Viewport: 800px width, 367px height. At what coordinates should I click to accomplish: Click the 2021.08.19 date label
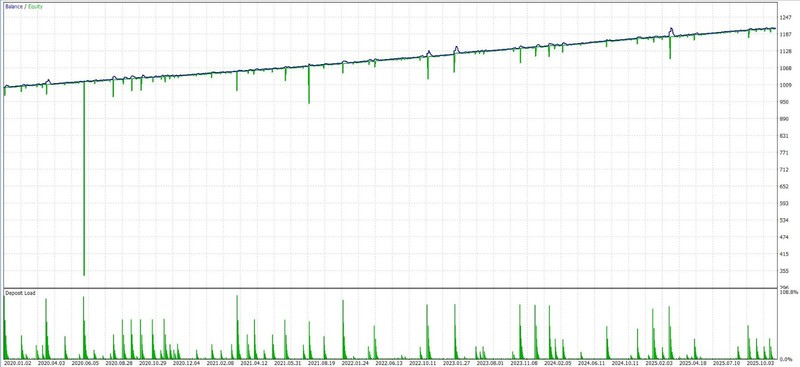[x=321, y=363]
